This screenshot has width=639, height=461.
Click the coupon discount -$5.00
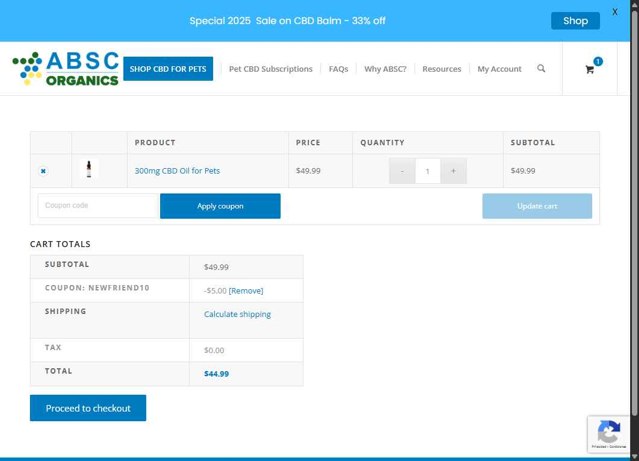tap(215, 291)
